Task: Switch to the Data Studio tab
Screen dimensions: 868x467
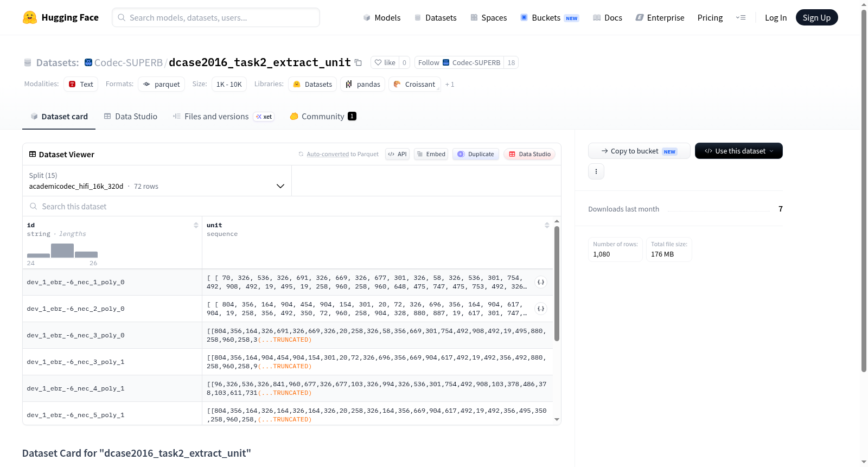Action: [131, 117]
